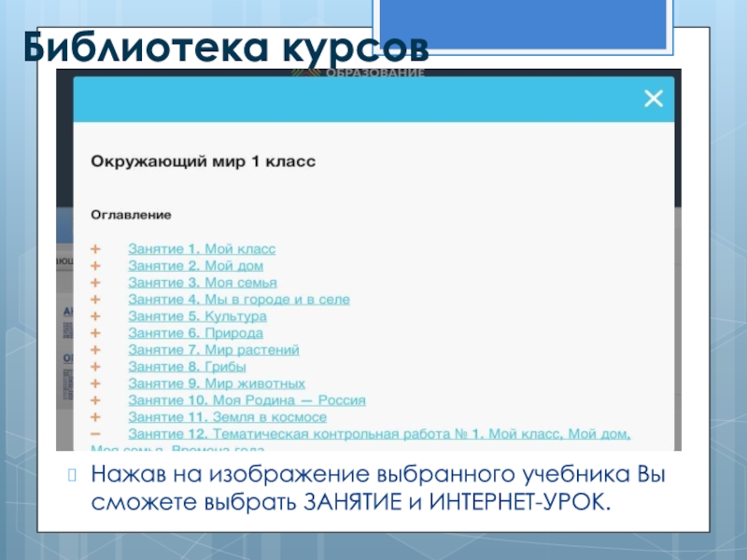This screenshot has height=560, width=747.
Task: Close the course contents dialog
Action: tap(653, 99)
